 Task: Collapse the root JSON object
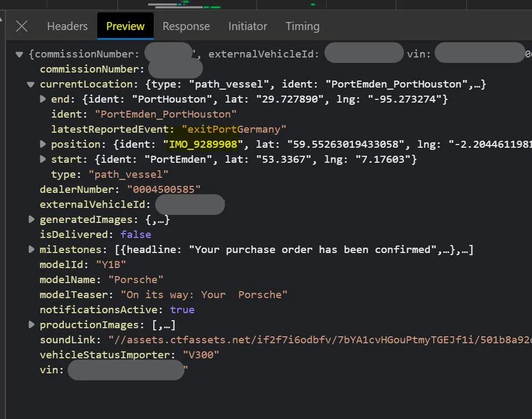[19, 54]
